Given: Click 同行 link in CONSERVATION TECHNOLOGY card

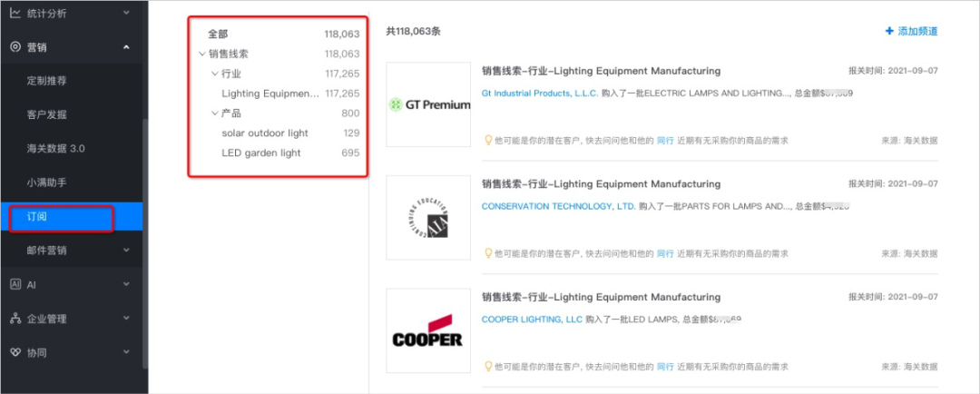Looking at the screenshot, I should coord(665,254).
